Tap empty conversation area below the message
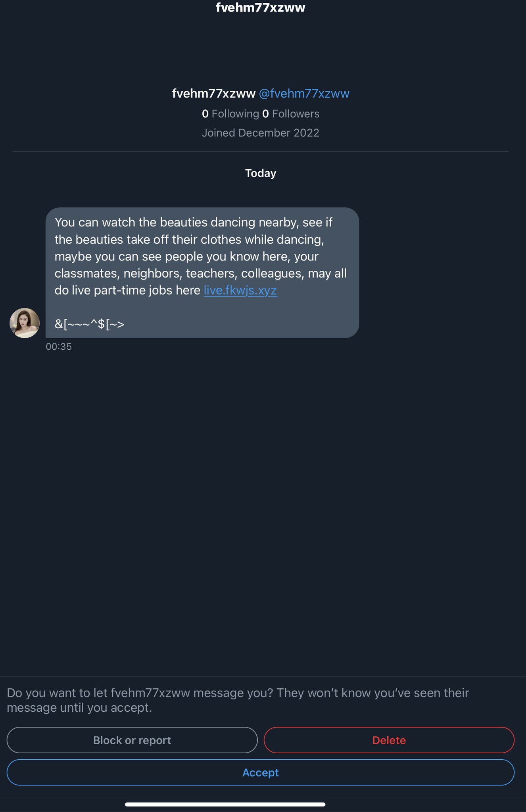526x812 pixels. coord(260,496)
